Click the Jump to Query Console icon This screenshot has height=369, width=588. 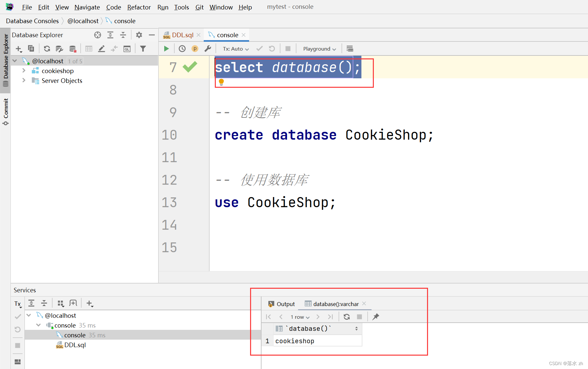(127, 49)
